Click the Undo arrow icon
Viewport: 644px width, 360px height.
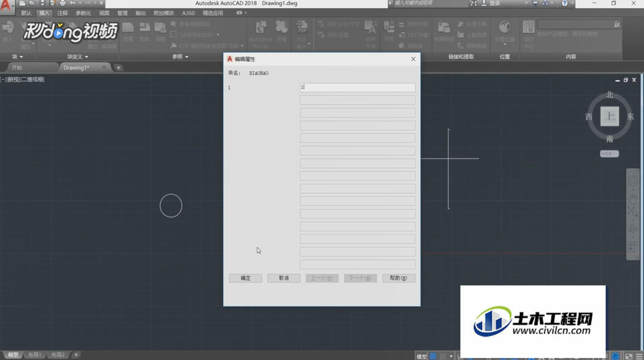[73, 3]
